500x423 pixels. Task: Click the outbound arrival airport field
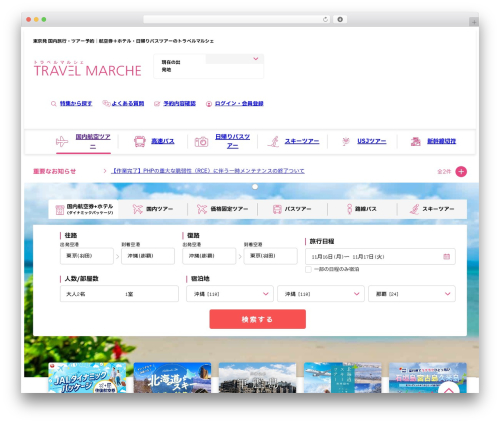click(x=148, y=256)
